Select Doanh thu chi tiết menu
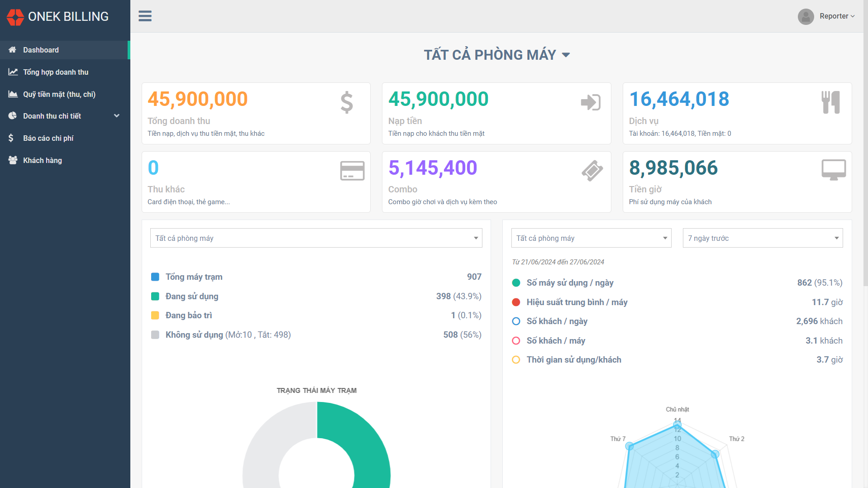 (x=64, y=116)
